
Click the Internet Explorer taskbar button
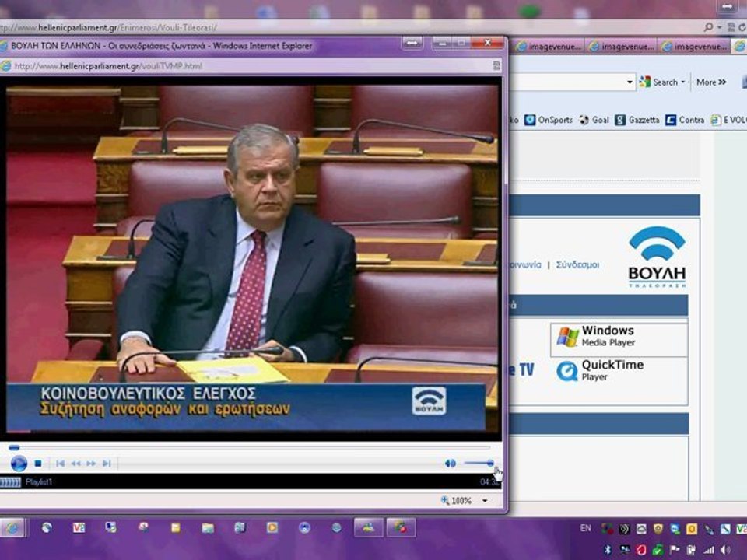(x=12, y=527)
